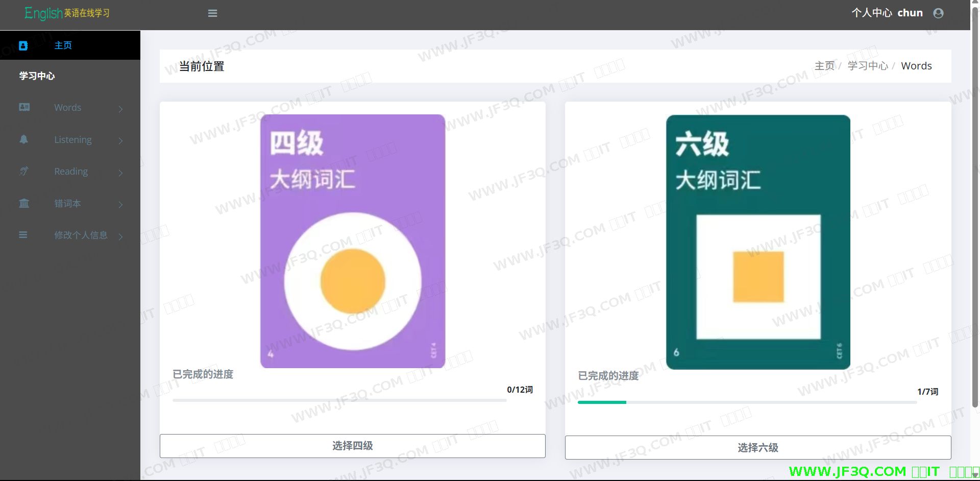Click the 四级 大纲词汇 cover image
The height and width of the screenshot is (481, 980).
(352, 241)
